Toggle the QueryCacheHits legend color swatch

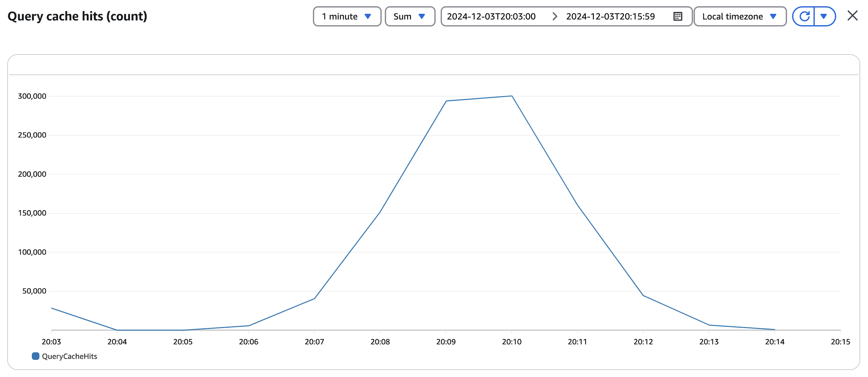point(35,356)
